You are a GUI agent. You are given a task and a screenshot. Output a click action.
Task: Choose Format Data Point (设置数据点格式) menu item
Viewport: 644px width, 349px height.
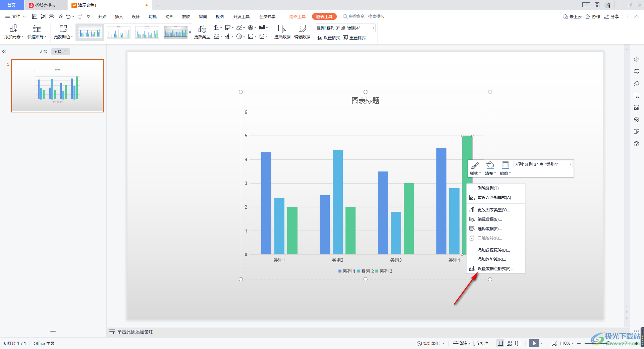(x=495, y=269)
